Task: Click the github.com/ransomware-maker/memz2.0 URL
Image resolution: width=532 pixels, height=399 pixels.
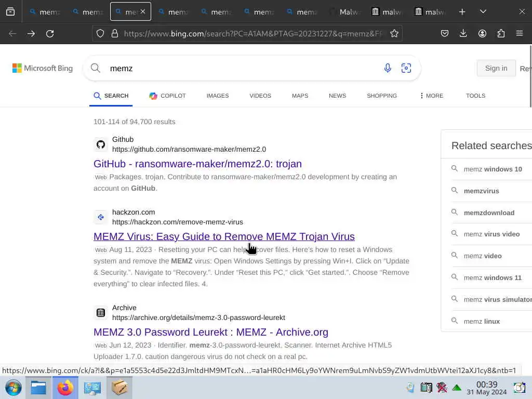Action: [189, 149]
